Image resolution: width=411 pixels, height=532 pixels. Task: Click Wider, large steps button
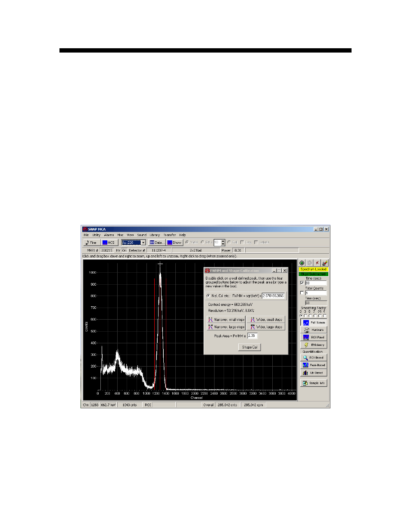[x=266, y=327]
